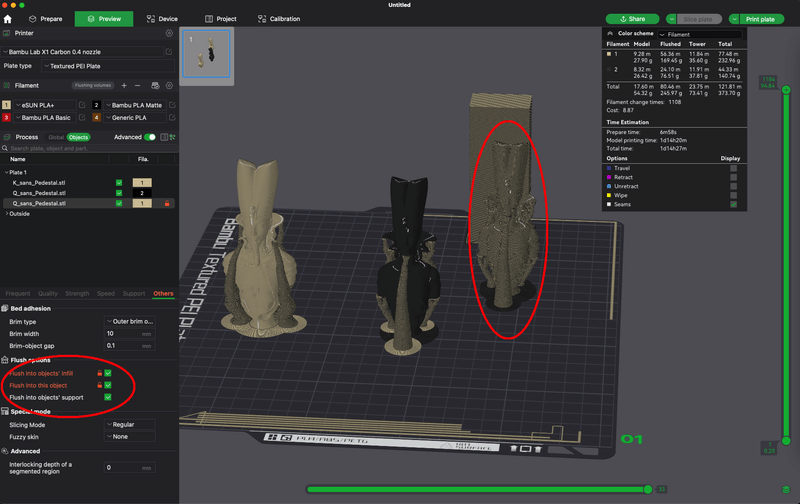Switch to the Device tab
The height and width of the screenshot is (504, 800).
162,19
